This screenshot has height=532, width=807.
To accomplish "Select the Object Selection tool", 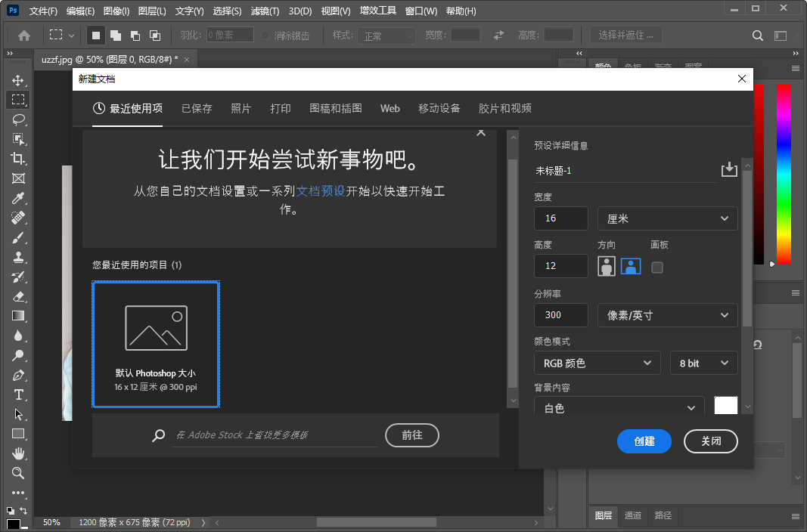I will [x=18, y=139].
